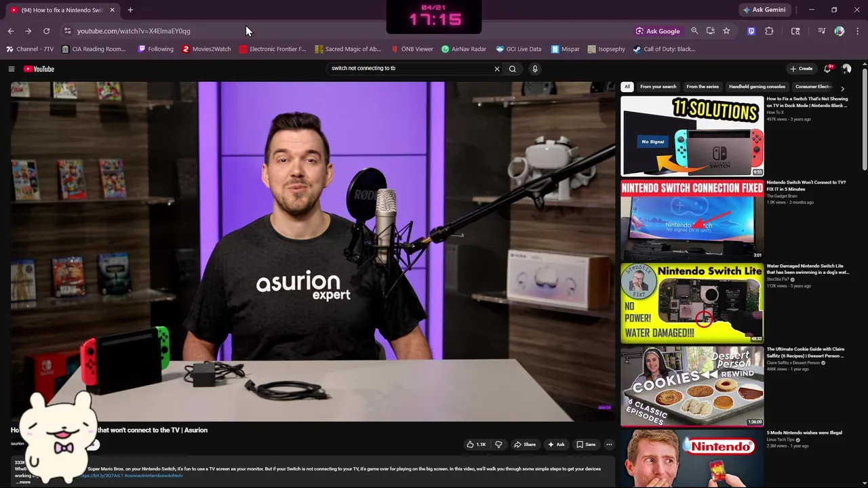Open the bit.ly link in description
The image size is (868, 488).
pyautogui.click(x=102, y=476)
